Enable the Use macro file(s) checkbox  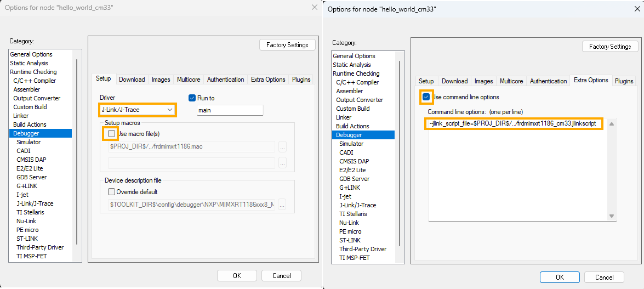[x=112, y=134]
